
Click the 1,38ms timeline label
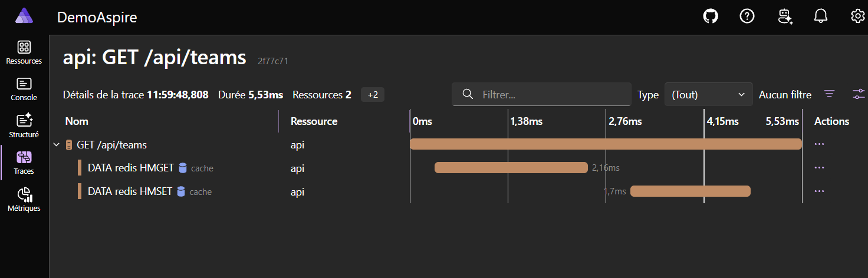click(x=527, y=121)
